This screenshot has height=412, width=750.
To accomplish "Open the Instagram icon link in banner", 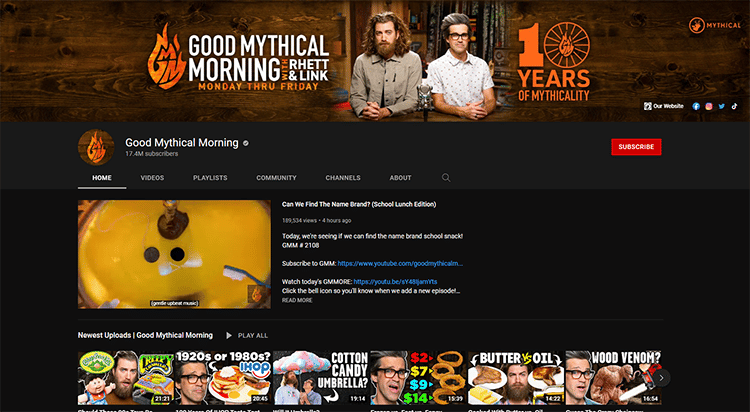I will (x=709, y=105).
